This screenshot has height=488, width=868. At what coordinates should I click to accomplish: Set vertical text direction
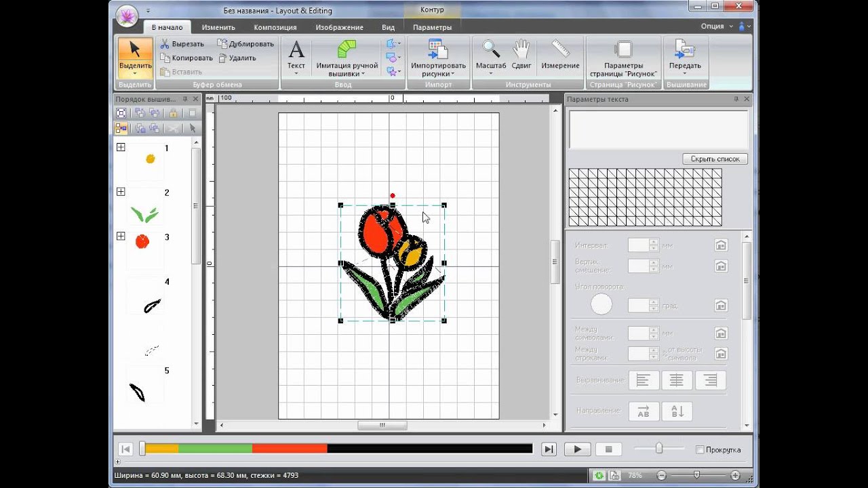[x=677, y=411]
